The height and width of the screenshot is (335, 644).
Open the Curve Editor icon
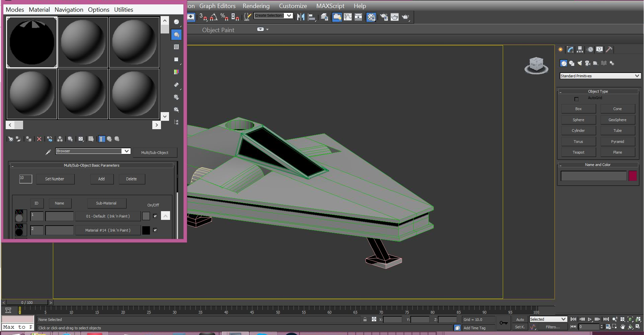pyautogui.click(x=348, y=17)
